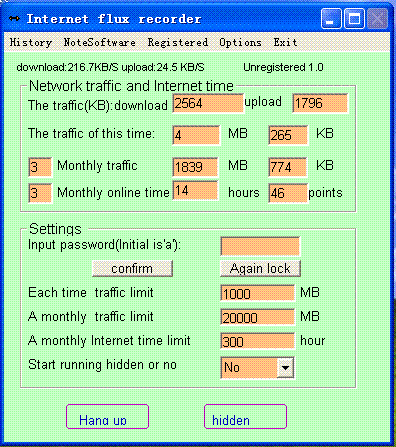The image size is (396, 447).
Task: Open the NoteSoftware menu
Action: pyautogui.click(x=100, y=42)
